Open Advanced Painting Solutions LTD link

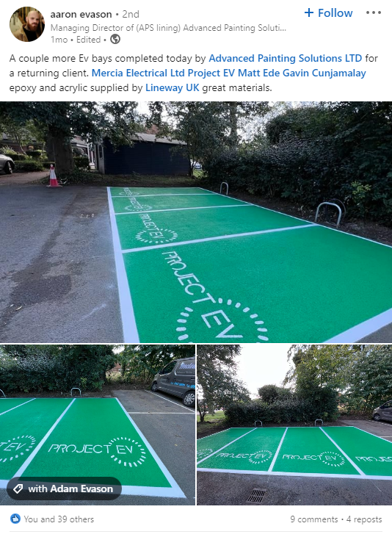[285, 58]
